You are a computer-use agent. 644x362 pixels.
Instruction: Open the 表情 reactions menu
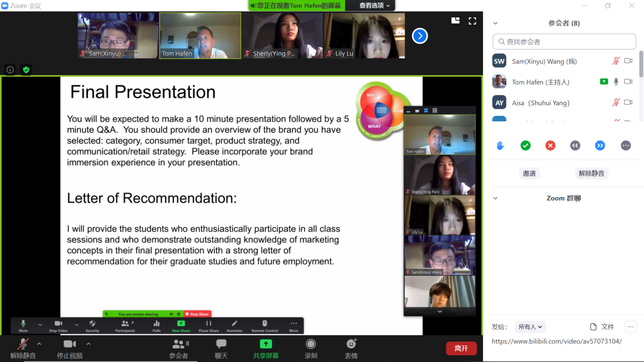(x=351, y=349)
